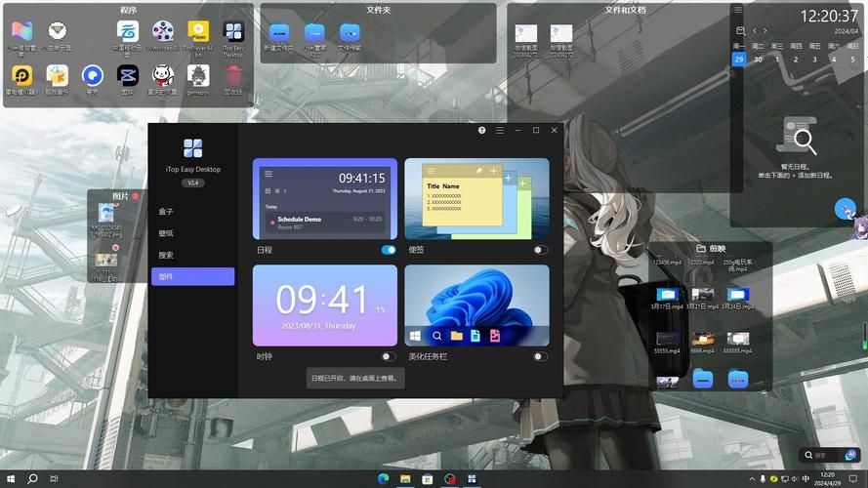Open the sheep-face app icon in 程序 box
This screenshot has width=868, height=488.
click(57, 31)
